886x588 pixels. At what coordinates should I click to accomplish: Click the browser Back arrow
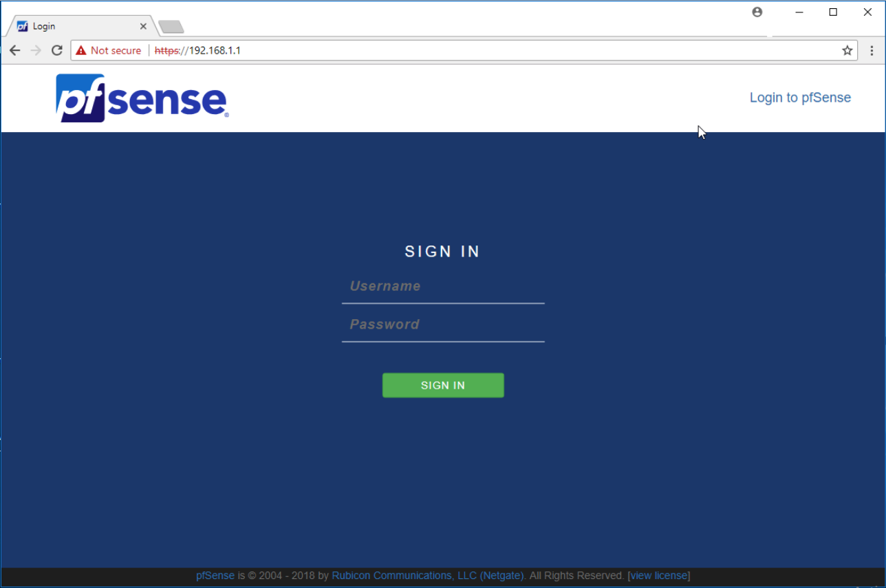(14, 50)
